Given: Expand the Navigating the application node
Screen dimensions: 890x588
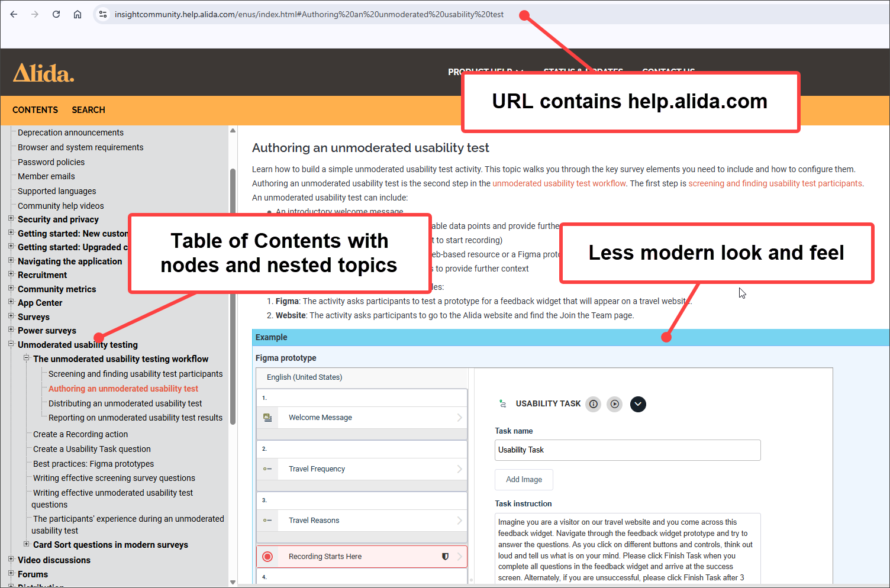Looking at the screenshot, I should [11, 260].
